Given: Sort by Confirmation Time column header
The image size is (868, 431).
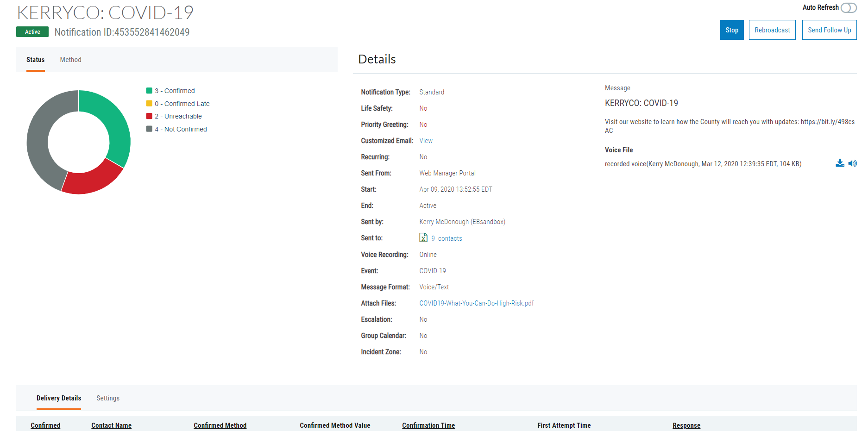Looking at the screenshot, I should 428,425.
